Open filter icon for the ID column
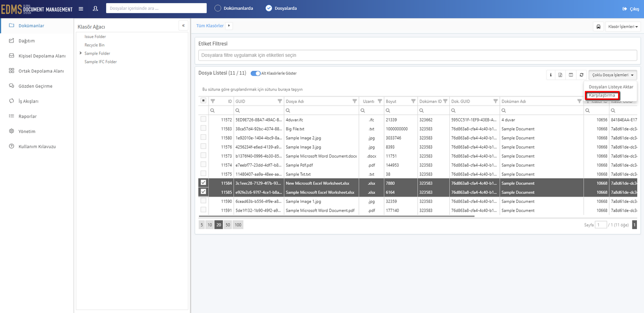Image resolution: width=644 pixels, height=313 pixels. [213, 101]
